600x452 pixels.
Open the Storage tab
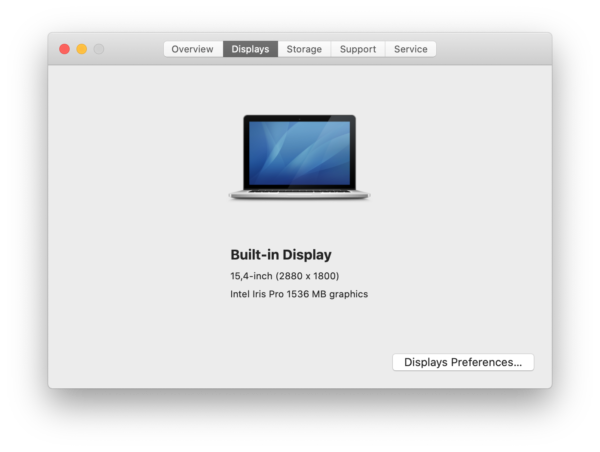[304, 49]
